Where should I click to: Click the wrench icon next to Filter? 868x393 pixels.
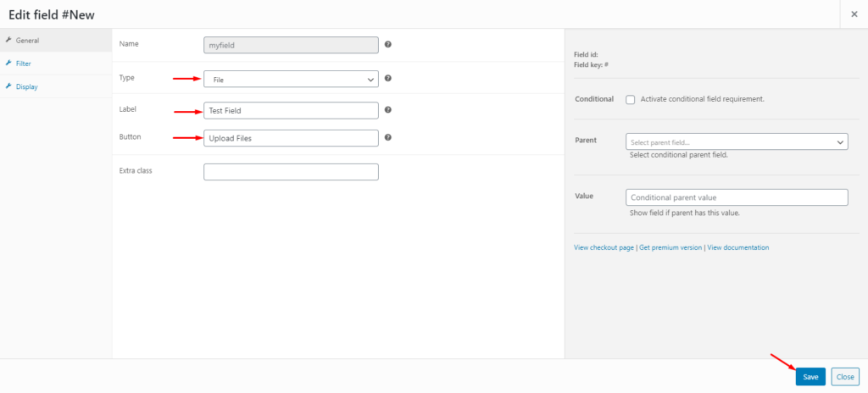coord(8,63)
